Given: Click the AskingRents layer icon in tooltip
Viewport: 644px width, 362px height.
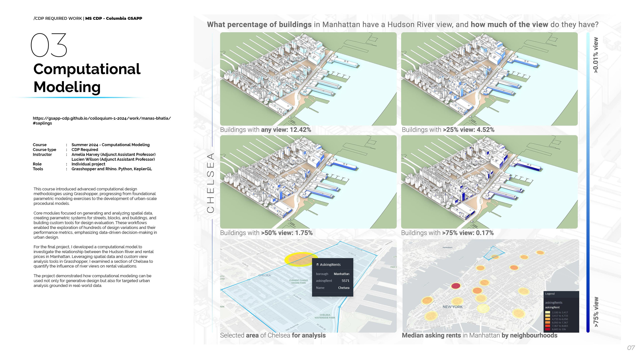Looking at the screenshot, I should (317, 265).
